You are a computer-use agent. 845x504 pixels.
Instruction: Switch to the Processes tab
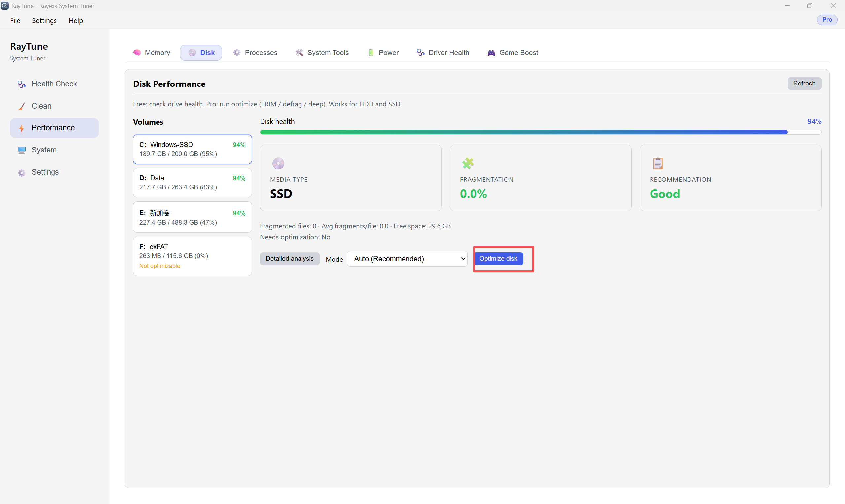click(256, 52)
